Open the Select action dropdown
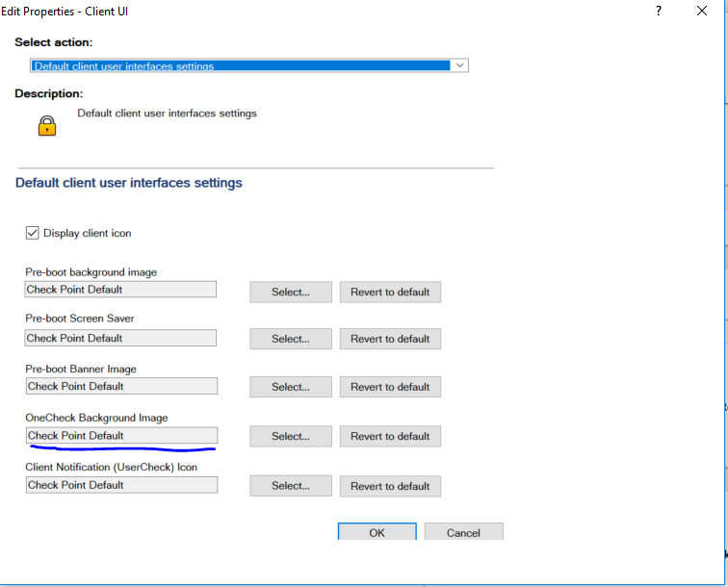 pos(248,65)
